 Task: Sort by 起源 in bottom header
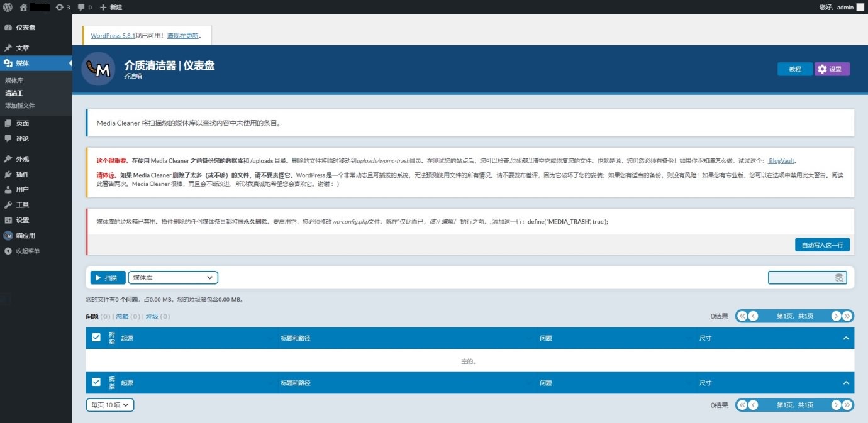click(127, 383)
